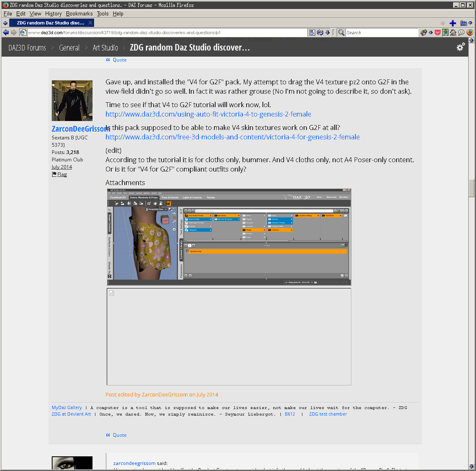The height and width of the screenshot is (471, 476).
Task: Click into the Search box
Action: coord(382,33)
